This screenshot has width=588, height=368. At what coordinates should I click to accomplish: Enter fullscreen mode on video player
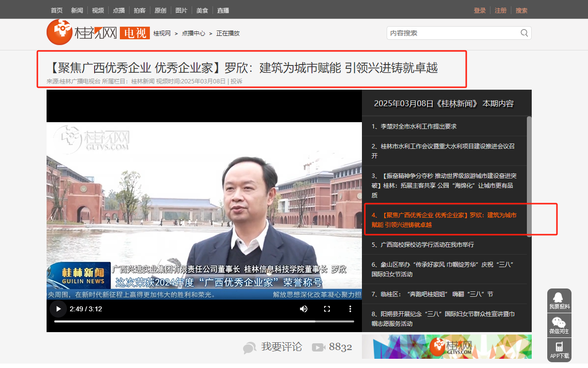point(327,309)
